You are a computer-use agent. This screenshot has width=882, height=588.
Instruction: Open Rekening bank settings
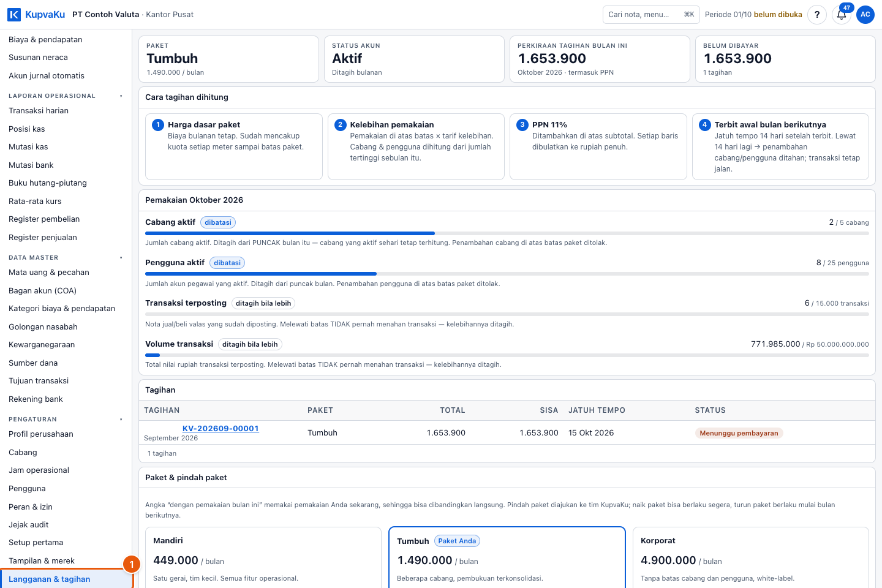point(66,399)
